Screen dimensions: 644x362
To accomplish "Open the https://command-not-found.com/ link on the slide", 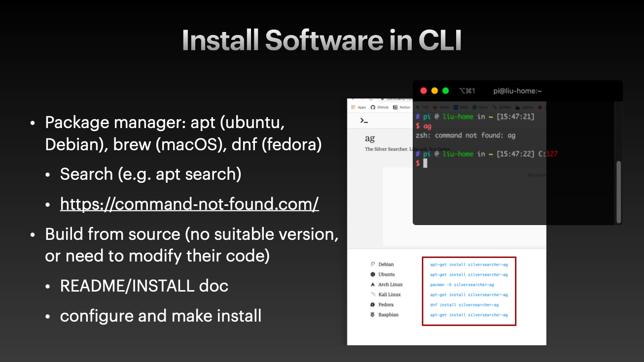I will coord(189,204).
